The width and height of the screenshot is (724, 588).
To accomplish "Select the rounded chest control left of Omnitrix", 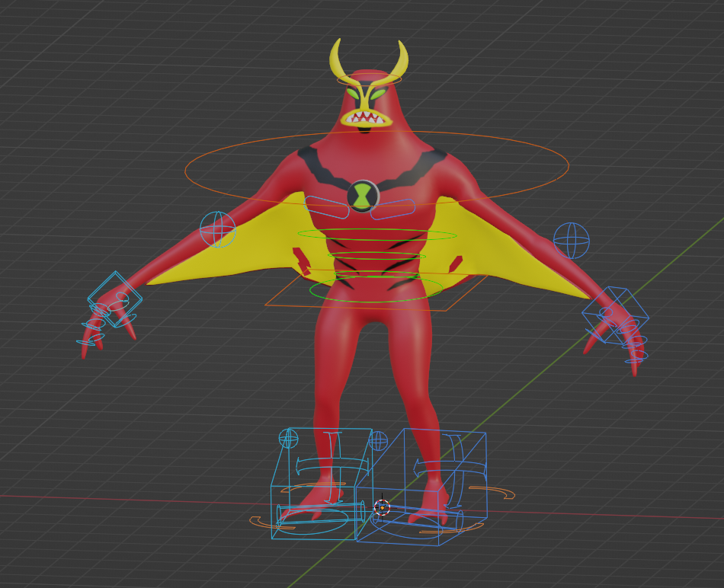I will pos(326,206).
